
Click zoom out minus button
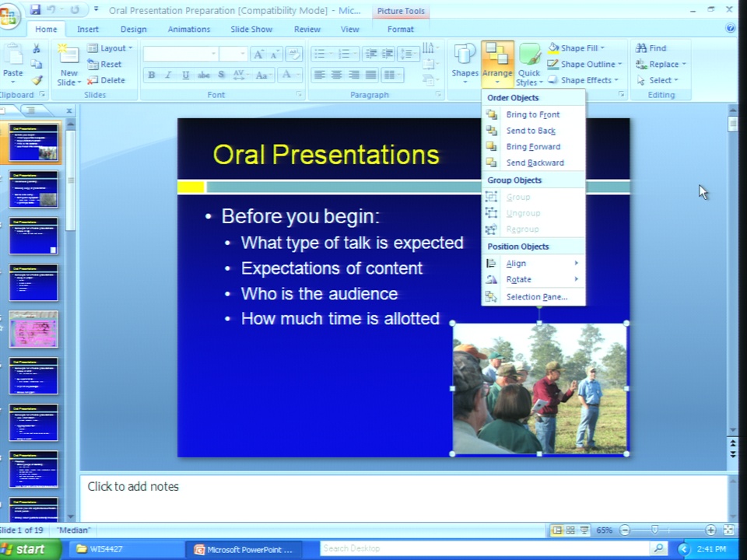625,530
